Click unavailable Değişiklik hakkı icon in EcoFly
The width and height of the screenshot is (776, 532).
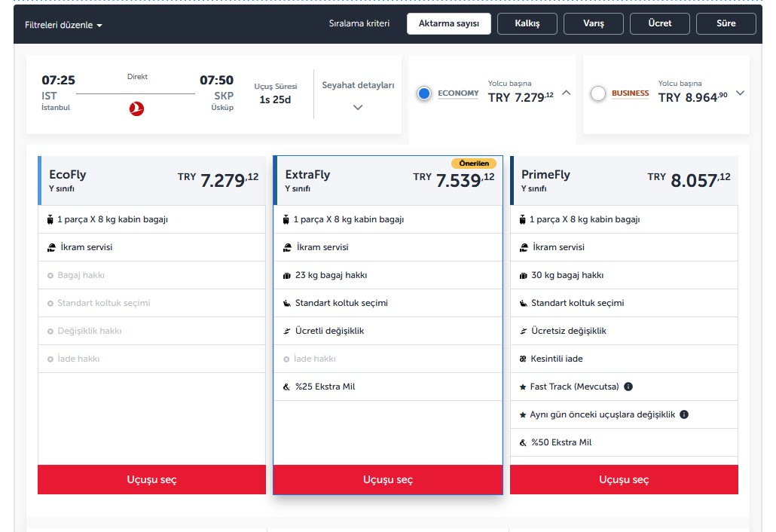coord(50,331)
